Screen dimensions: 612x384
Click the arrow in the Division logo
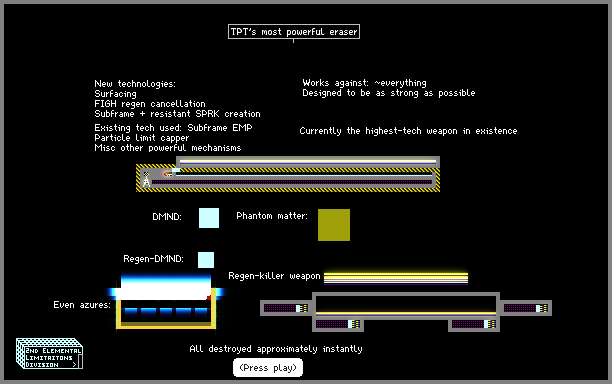point(74,364)
